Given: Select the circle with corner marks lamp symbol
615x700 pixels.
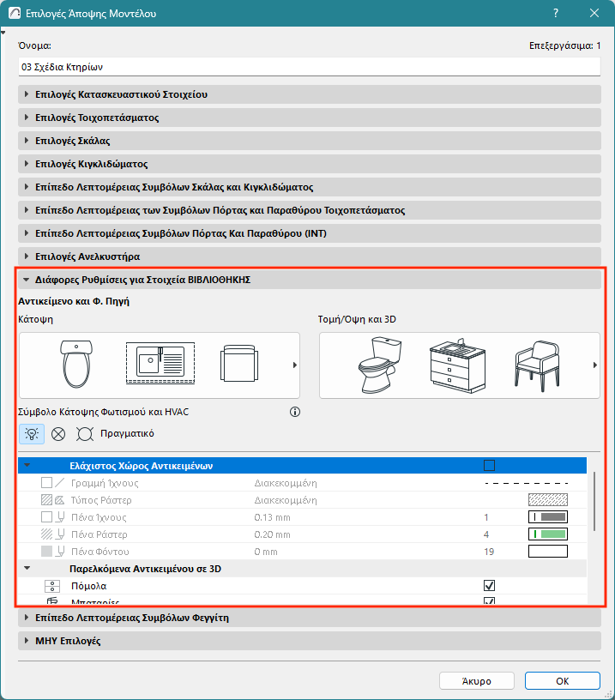Looking at the screenshot, I should click(x=84, y=434).
